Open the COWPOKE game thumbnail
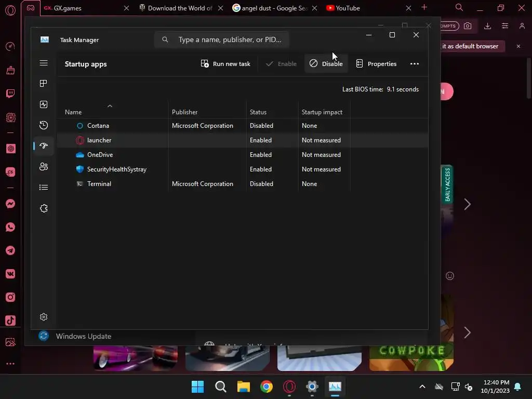 click(x=411, y=358)
